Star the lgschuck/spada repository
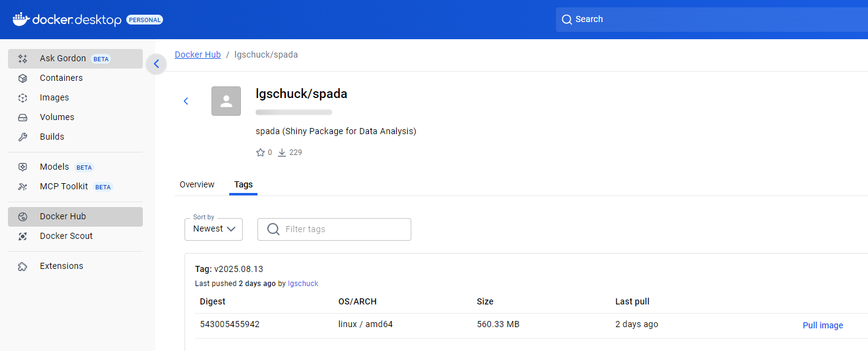The image size is (868, 351). click(x=261, y=153)
